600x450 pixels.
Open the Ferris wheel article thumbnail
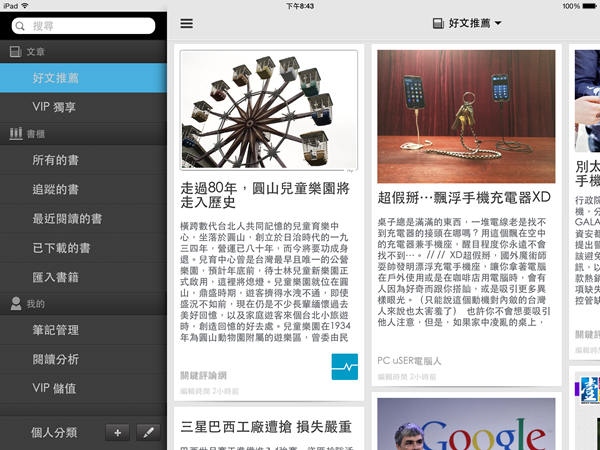tap(269, 110)
